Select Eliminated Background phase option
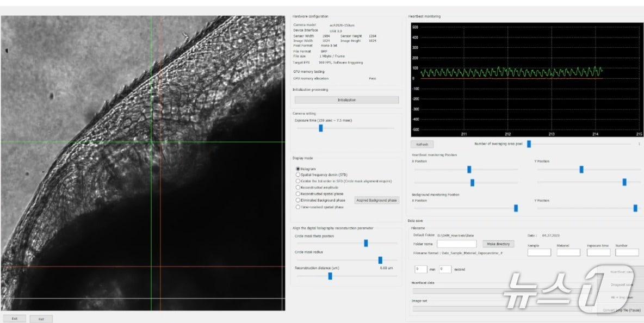The width and height of the screenshot is (644, 323). pyautogui.click(x=298, y=200)
